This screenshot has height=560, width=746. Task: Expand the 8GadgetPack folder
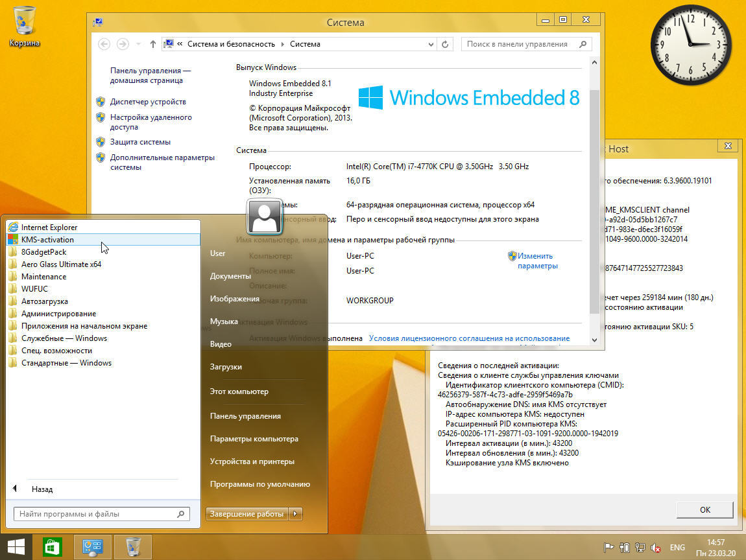point(43,252)
